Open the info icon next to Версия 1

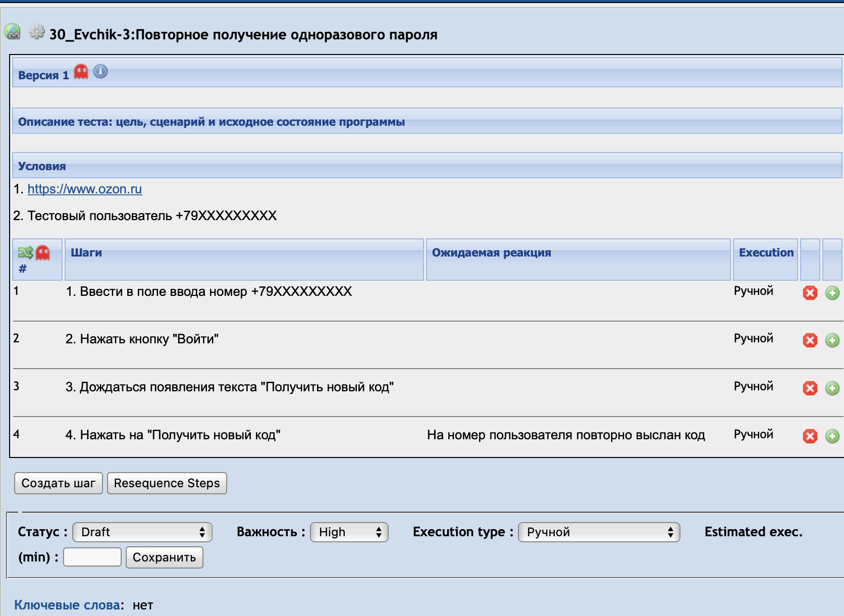pos(100,72)
